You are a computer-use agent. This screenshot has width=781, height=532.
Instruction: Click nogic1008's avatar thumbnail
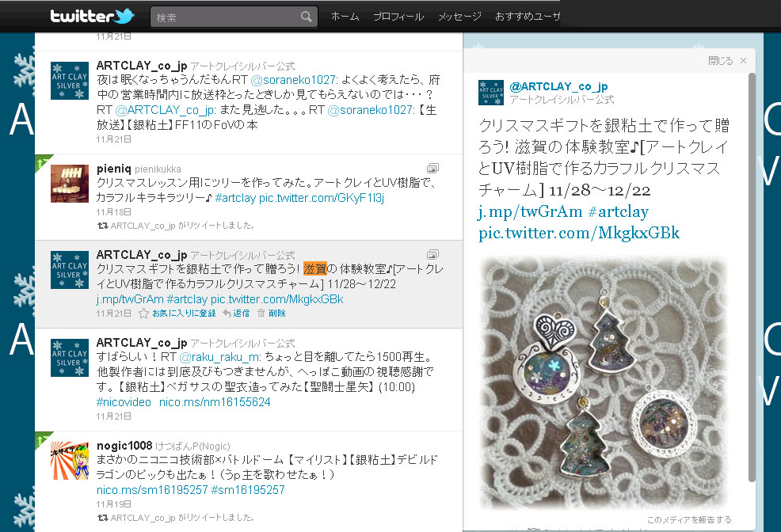coord(70,461)
